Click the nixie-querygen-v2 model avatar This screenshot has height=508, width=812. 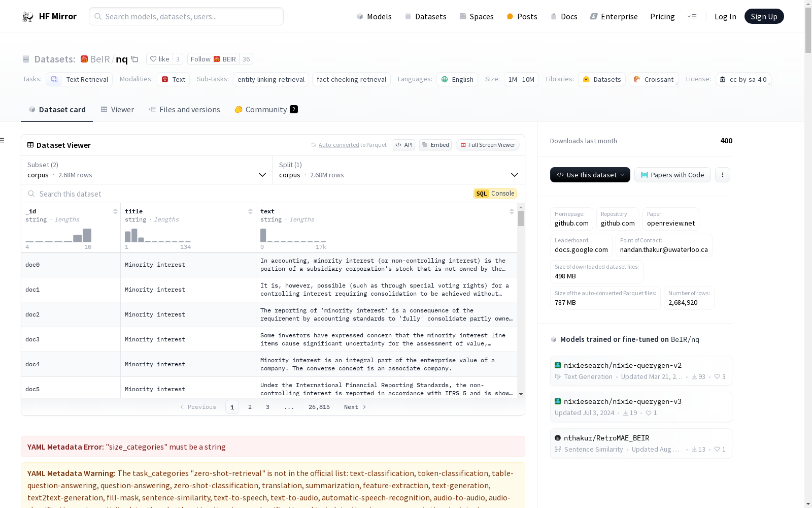click(558, 365)
